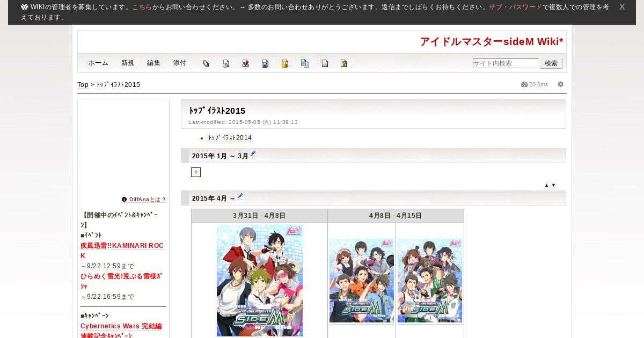Screen dimensions: 644x338
Task: Open 疾風迅雷!!KAMINARI ROCK event link
Action: 122,251
